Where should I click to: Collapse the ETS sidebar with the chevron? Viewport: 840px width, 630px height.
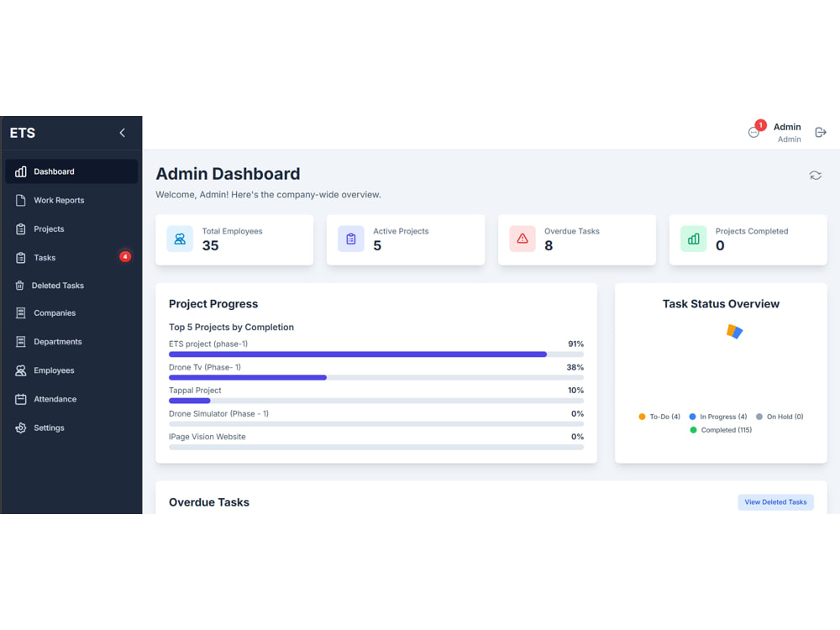[122, 133]
